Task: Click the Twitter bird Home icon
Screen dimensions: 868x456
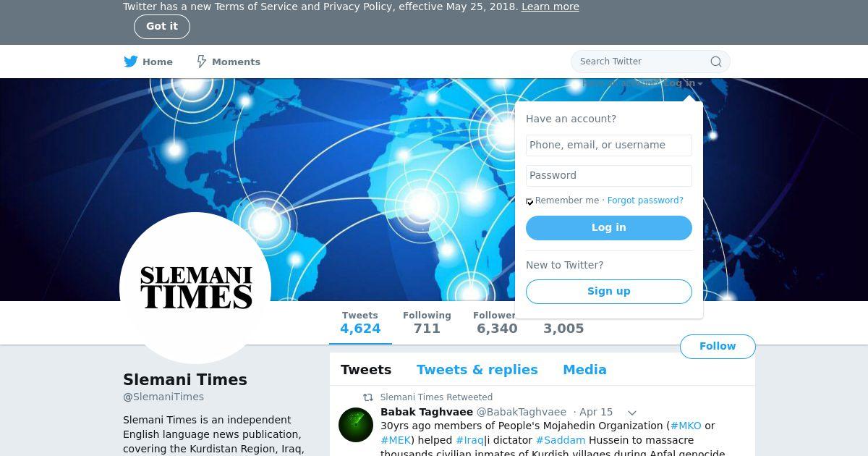Action: 131,62
